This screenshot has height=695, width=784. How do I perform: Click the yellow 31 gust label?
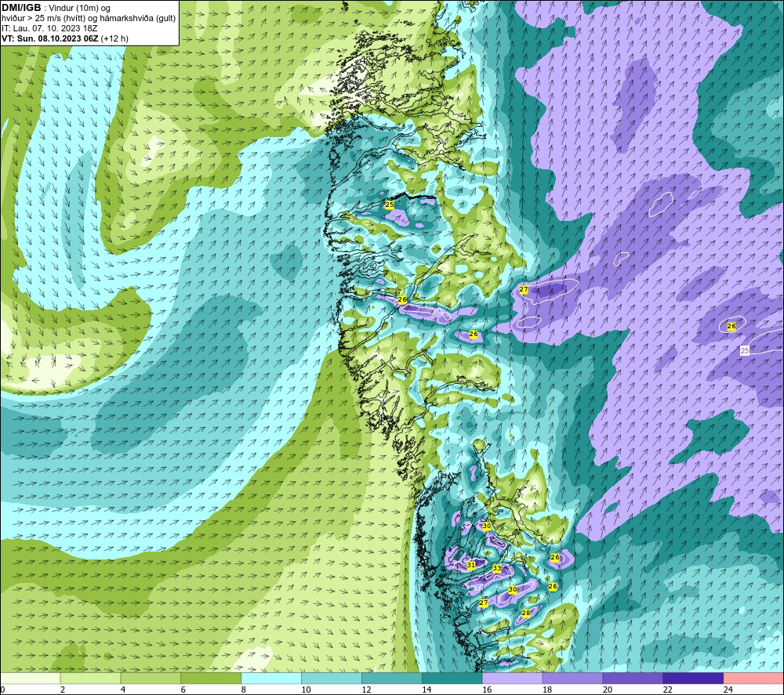pos(470,565)
